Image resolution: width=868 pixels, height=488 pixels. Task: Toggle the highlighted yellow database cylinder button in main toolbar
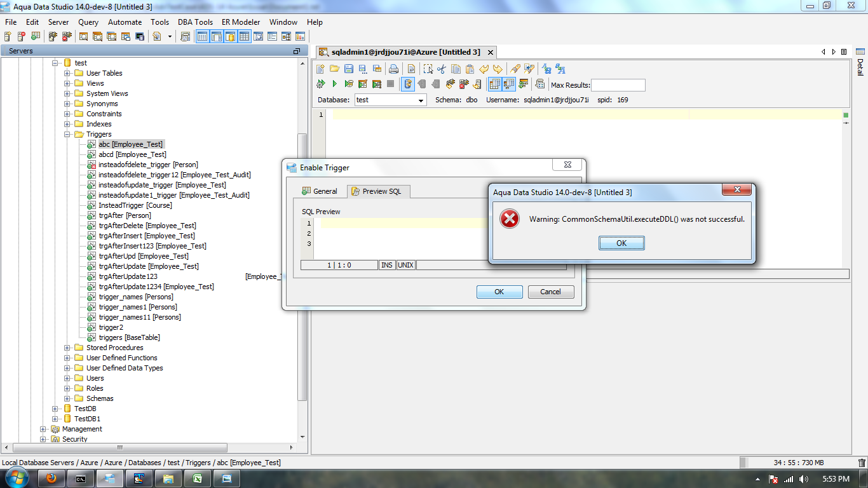pyautogui.click(x=230, y=37)
